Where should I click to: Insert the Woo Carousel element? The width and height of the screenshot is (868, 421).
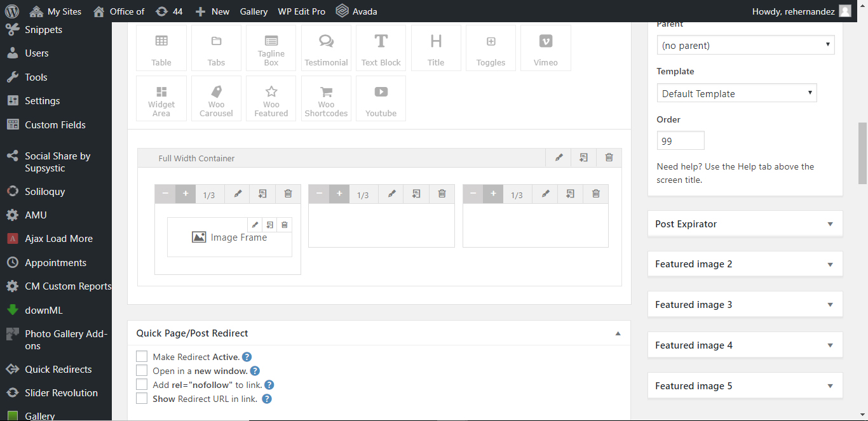click(216, 98)
